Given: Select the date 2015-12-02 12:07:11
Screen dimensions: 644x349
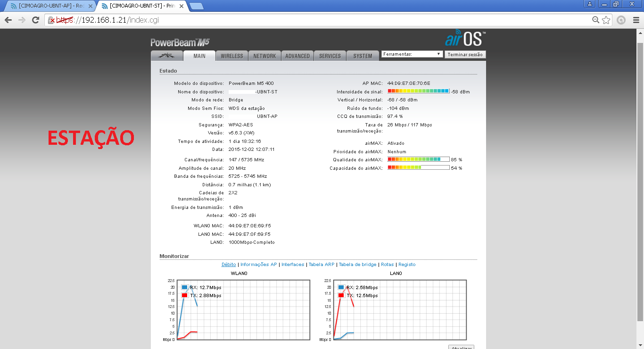Looking at the screenshot, I should [x=251, y=150].
